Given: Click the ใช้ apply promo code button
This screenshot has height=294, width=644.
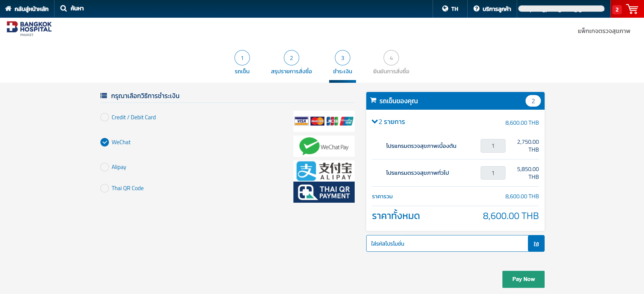Looking at the screenshot, I should (536, 244).
